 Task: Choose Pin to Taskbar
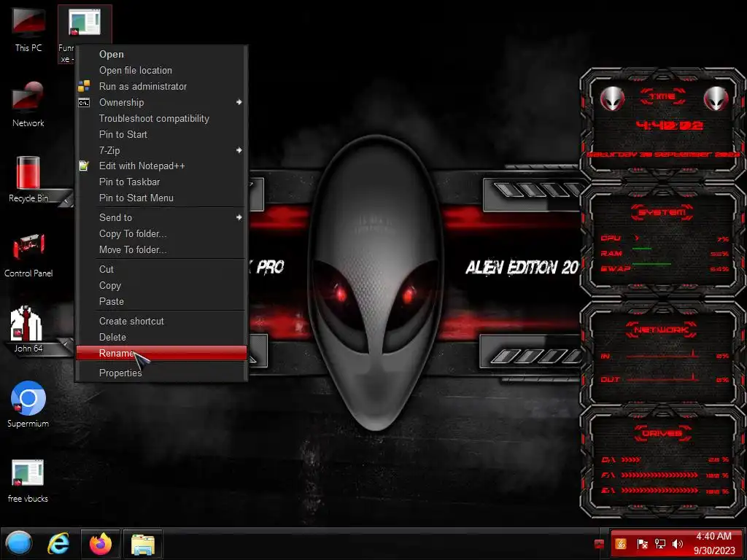(161, 182)
